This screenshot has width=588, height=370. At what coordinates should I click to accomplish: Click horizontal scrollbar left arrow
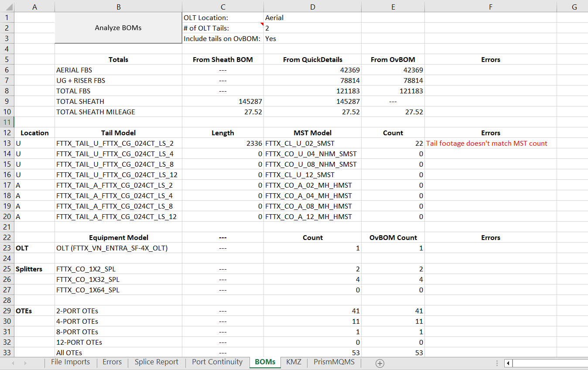click(508, 363)
